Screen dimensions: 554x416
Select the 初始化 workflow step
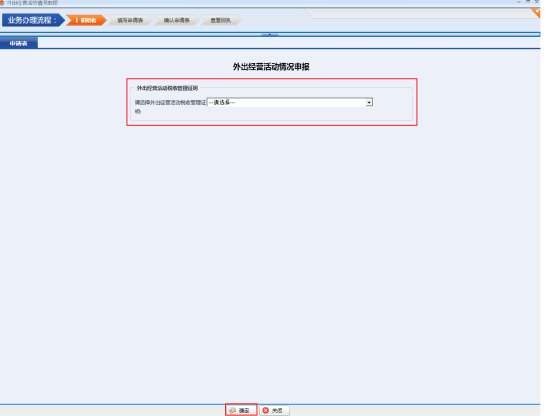tap(86, 20)
